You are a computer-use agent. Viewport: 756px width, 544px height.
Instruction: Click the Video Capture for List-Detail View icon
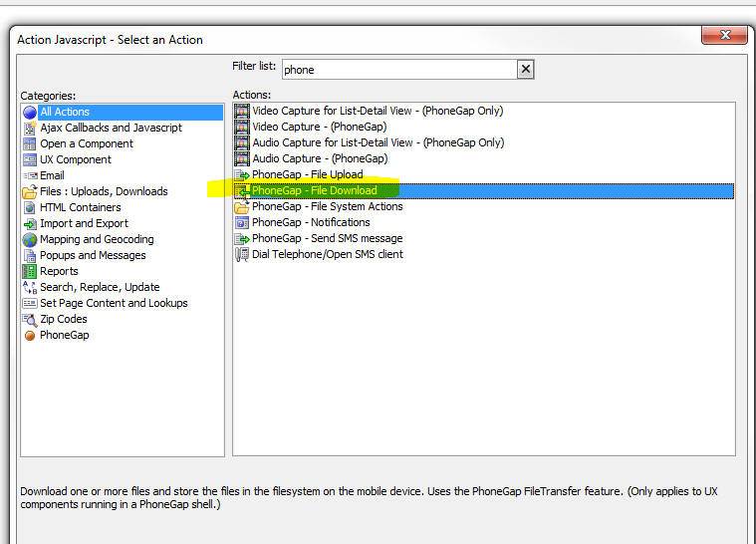[242, 111]
